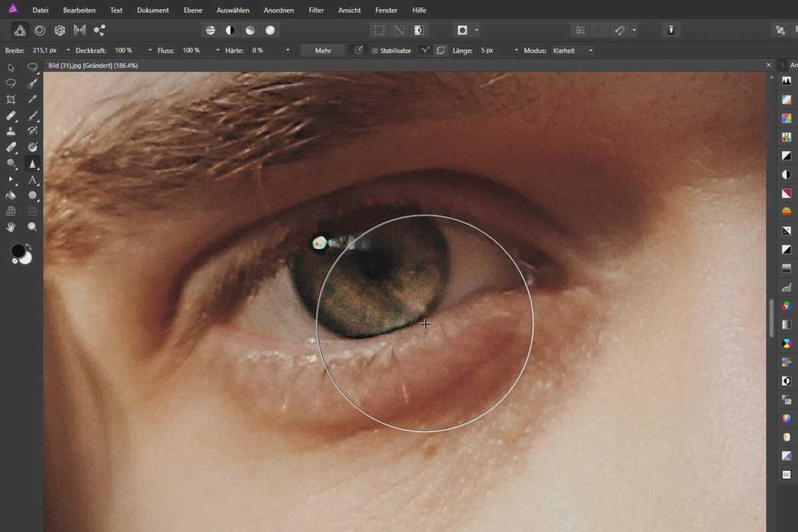Apply Auto White Balance from toolbar
This screenshot has width=798, height=532.
[270, 30]
